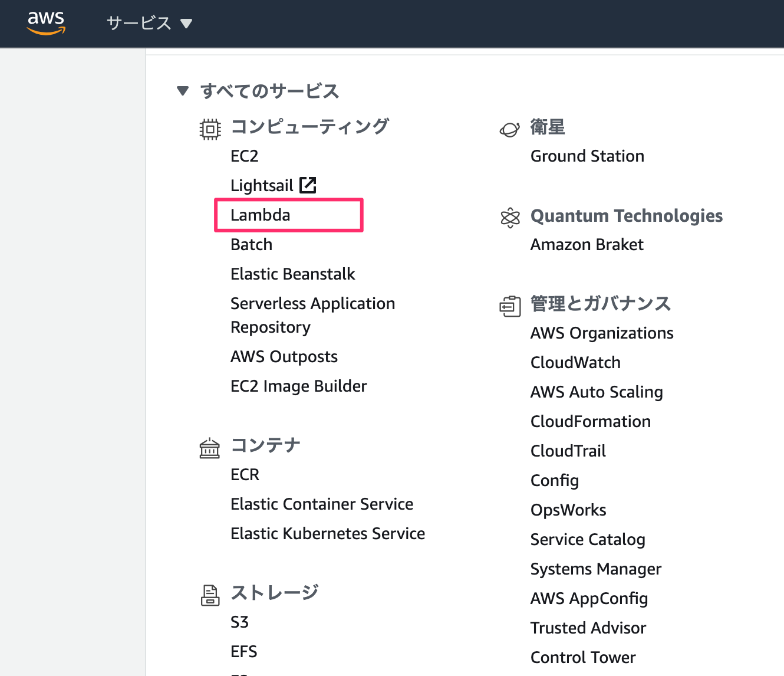The width and height of the screenshot is (784, 676).
Task: Open CloudWatch
Action: (576, 363)
